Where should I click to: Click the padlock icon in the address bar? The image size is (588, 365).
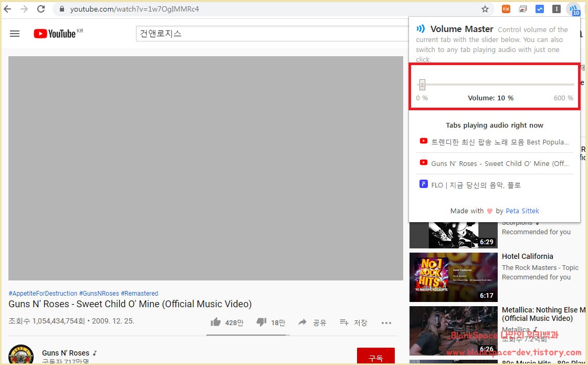coord(62,9)
